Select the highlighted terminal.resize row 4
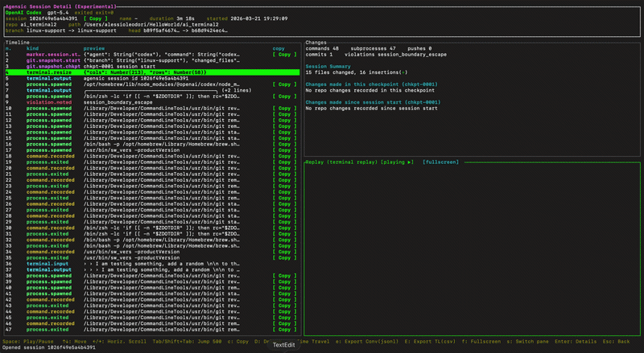 point(50,72)
